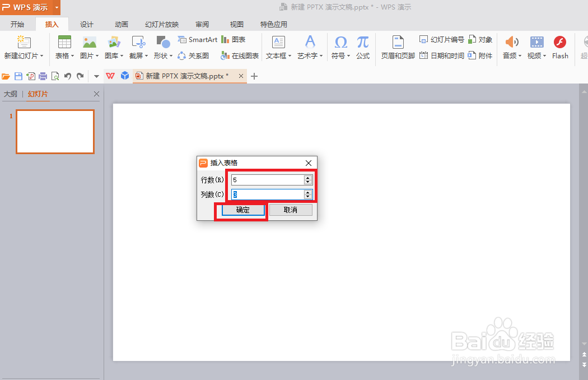588x380 pixels.
Task: Insert SmartArt graphic
Action: [198, 40]
